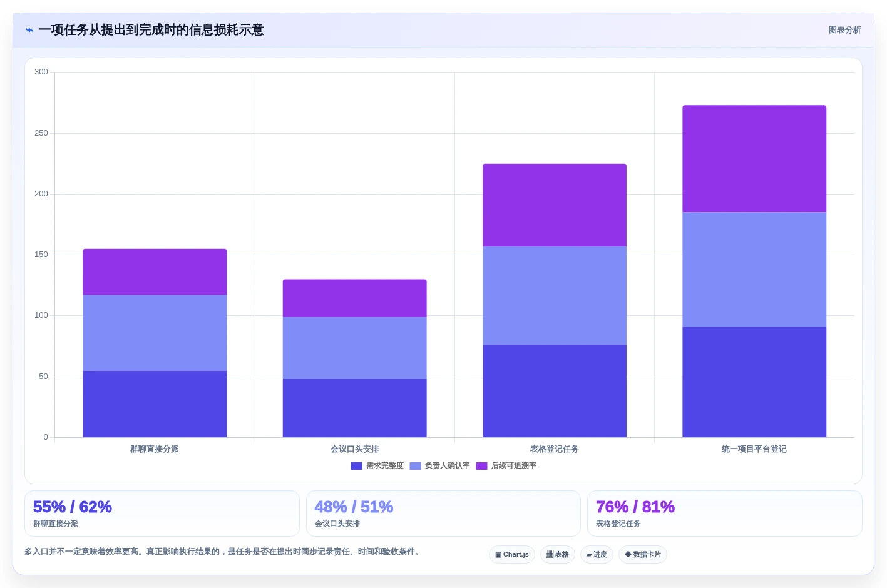Image resolution: width=887 pixels, height=588 pixels.
Task: Click 群聊直接分派 purple top bar segment
Action: click(x=155, y=272)
